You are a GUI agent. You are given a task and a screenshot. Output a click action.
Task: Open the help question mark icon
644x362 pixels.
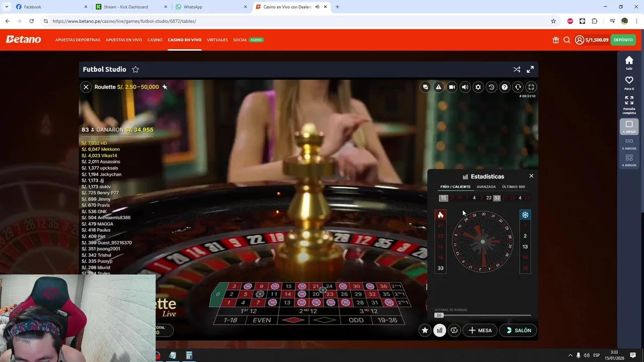504,86
